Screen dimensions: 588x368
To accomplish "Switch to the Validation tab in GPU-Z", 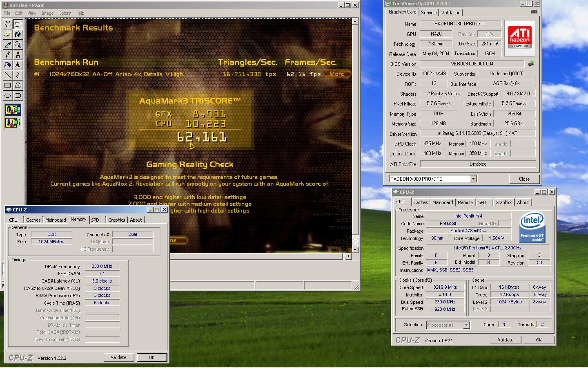I will tap(451, 13).
